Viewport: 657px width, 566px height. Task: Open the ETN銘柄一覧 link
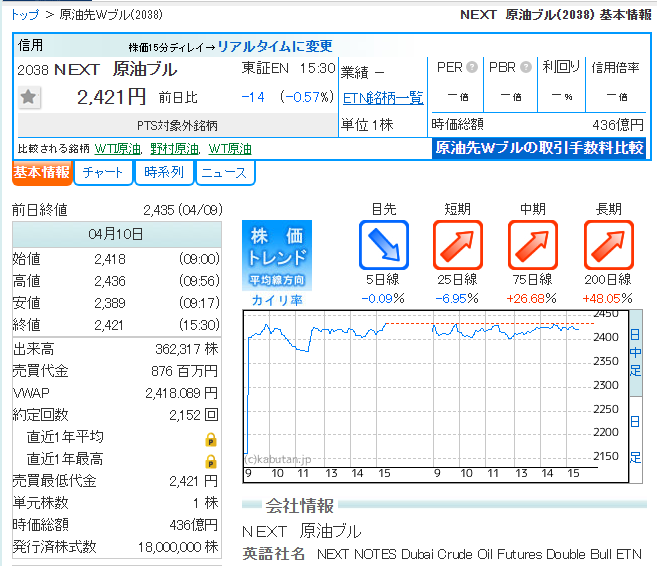click(x=383, y=98)
